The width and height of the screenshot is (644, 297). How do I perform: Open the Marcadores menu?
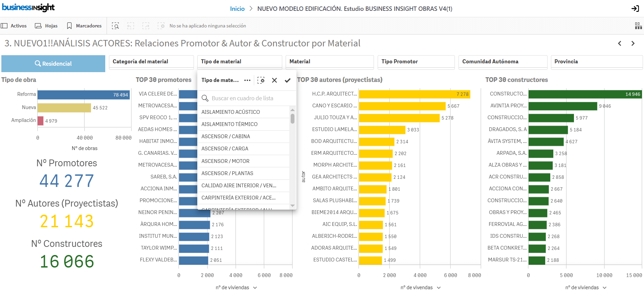click(x=84, y=26)
